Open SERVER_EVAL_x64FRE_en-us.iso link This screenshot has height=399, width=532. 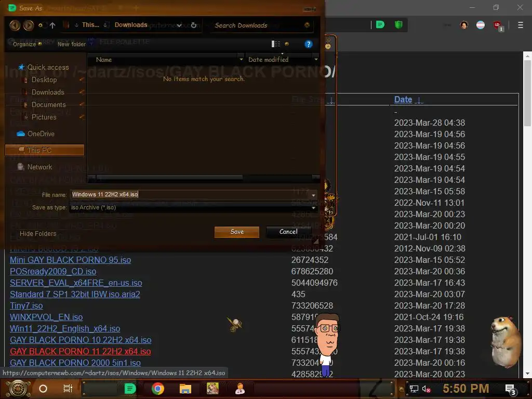pyautogui.click(x=76, y=283)
